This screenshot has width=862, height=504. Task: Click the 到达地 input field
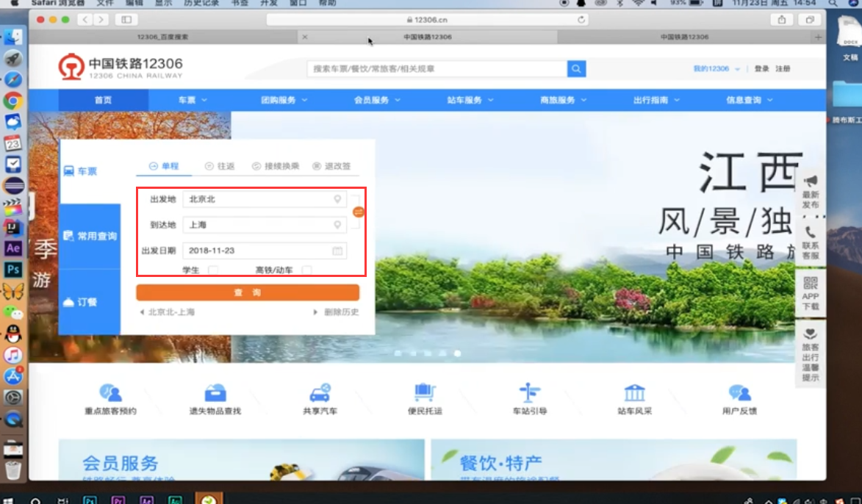[265, 225]
